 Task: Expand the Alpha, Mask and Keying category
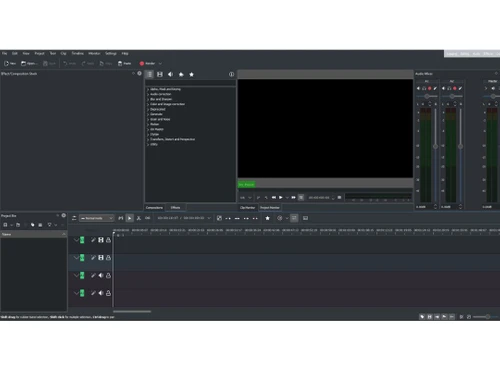[148, 89]
